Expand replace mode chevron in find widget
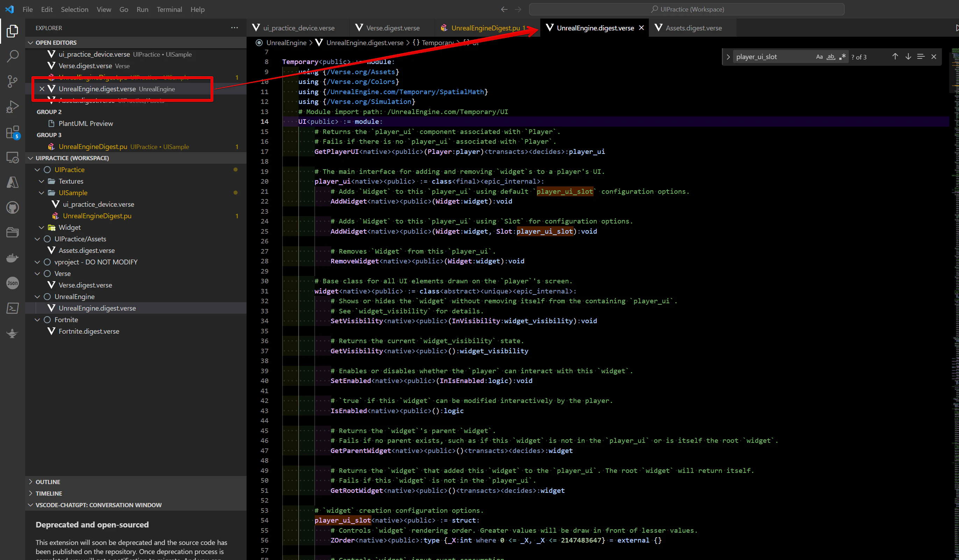The height and width of the screenshot is (560, 959). [728, 57]
